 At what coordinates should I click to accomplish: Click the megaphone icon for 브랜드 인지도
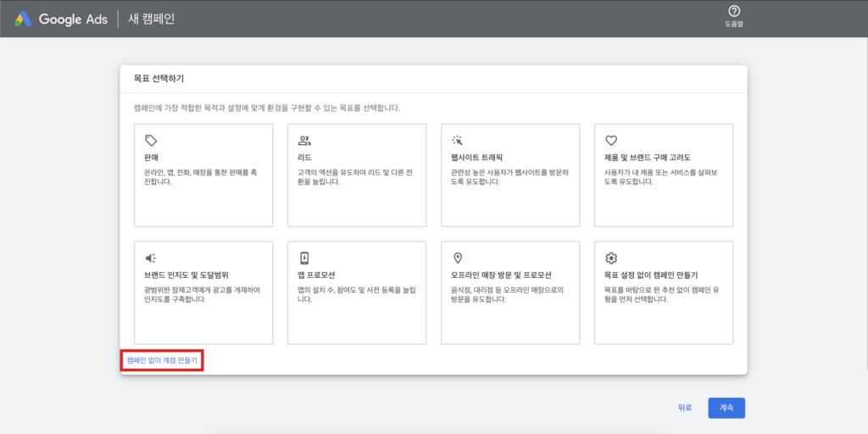tap(151, 258)
